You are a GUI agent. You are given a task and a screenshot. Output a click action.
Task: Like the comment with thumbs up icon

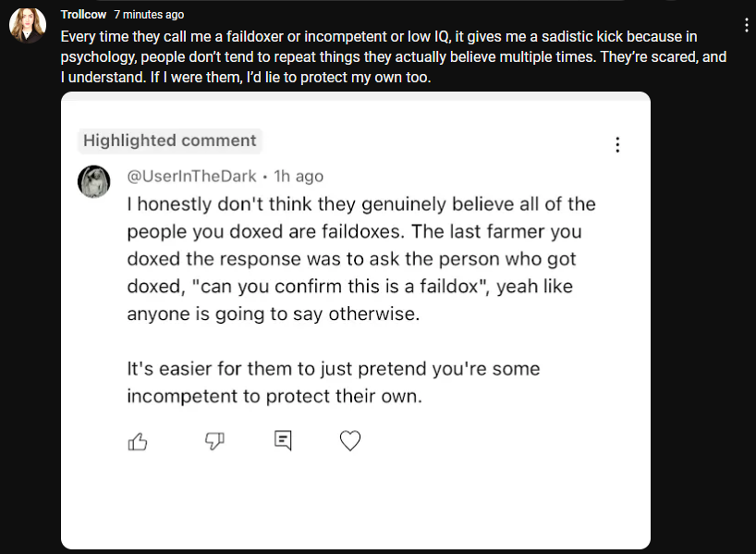(138, 440)
